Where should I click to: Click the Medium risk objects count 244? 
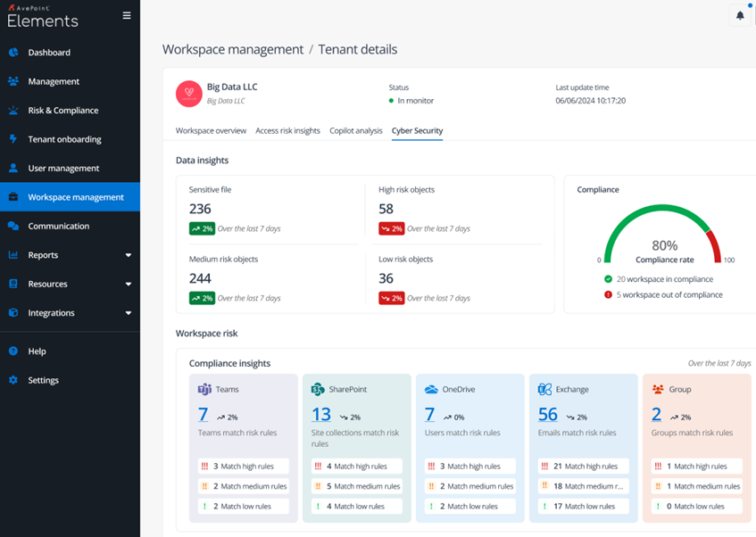[x=200, y=278]
